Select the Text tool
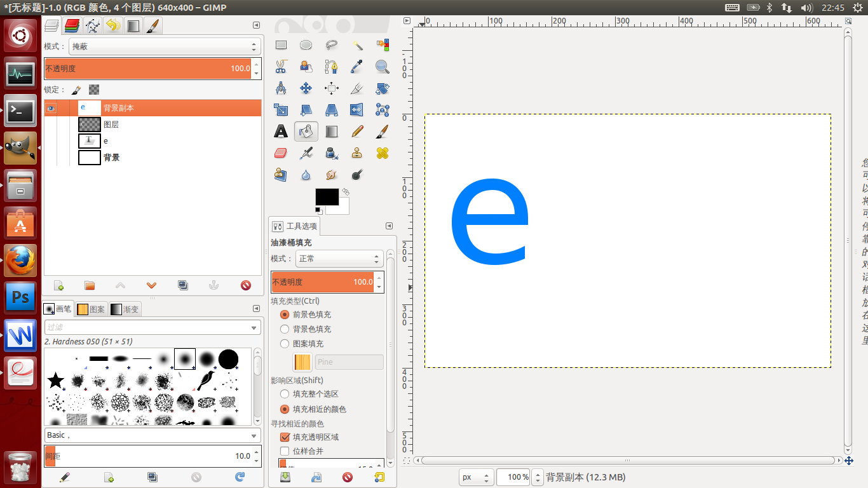Screen dimensions: 868x488 coord(281,132)
